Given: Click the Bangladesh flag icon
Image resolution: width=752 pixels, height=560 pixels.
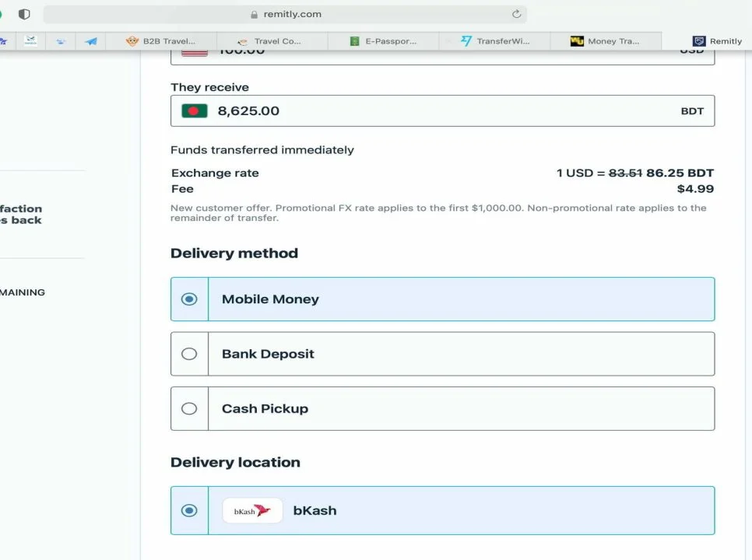Looking at the screenshot, I should [x=195, y=110].
